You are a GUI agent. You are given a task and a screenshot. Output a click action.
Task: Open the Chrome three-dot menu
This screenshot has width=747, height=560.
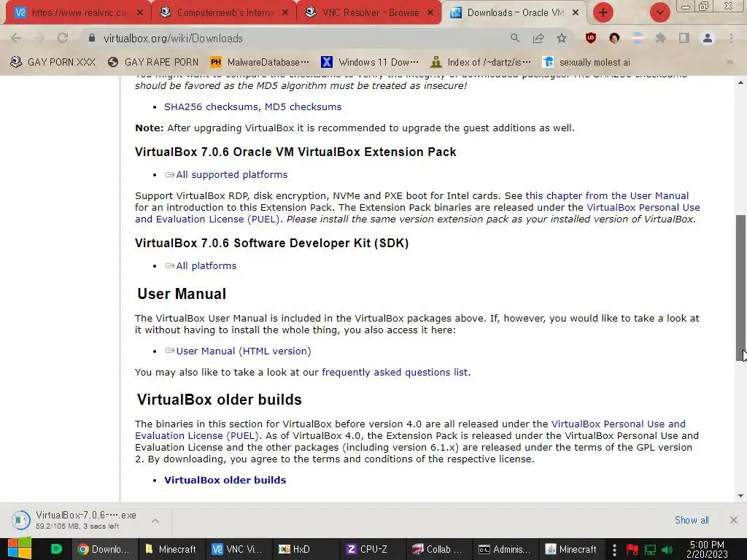731,38
